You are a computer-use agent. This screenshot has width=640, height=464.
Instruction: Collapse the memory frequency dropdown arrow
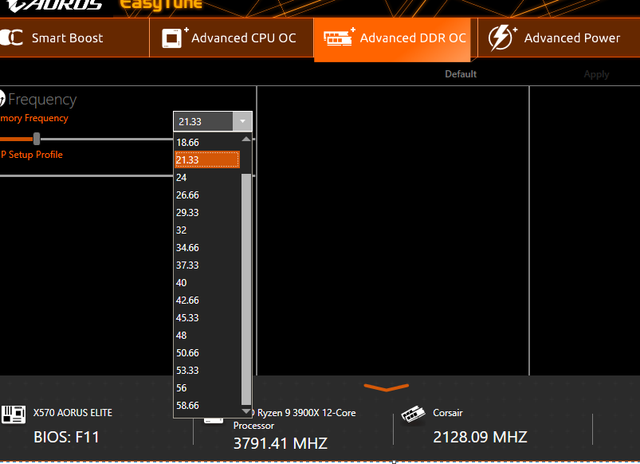tap(242, 121)
